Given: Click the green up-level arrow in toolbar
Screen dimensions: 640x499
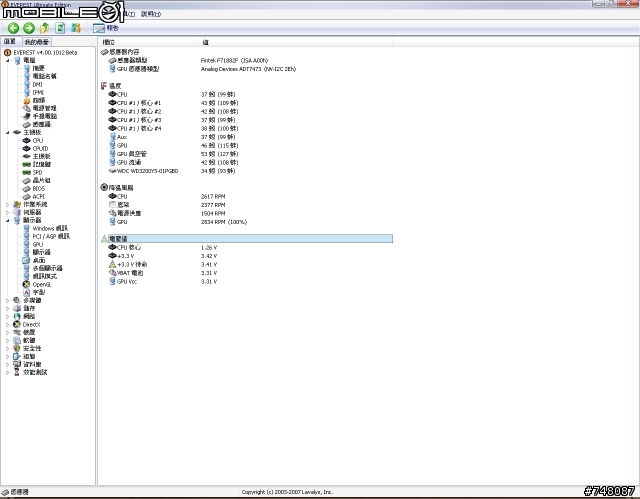Looking at the screenshot, I should 44,28.
